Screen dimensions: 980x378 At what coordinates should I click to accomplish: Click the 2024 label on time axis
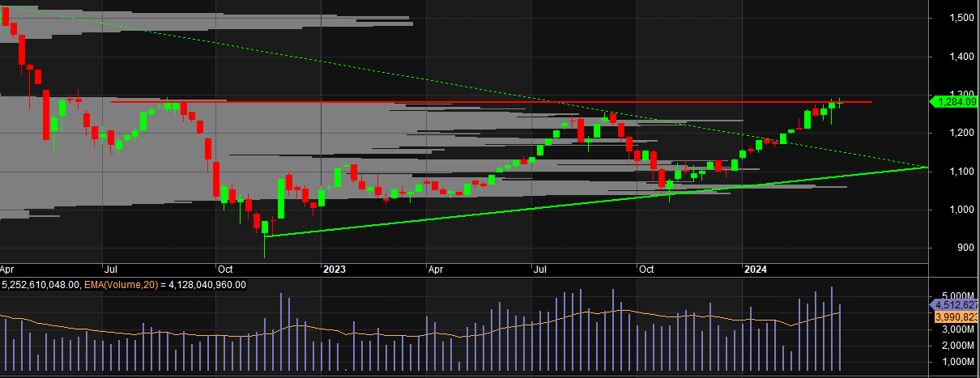pyautogui.click(x=756, y=269)
